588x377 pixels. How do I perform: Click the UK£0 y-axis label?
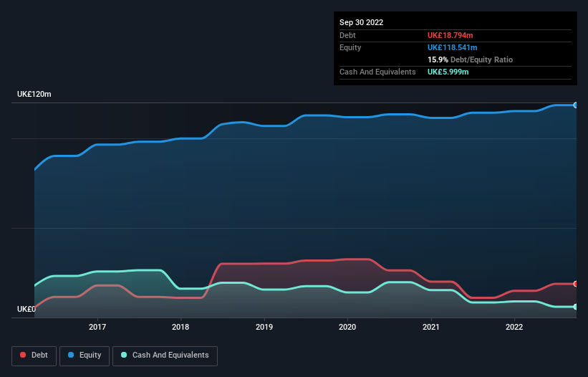pos(26,309)
